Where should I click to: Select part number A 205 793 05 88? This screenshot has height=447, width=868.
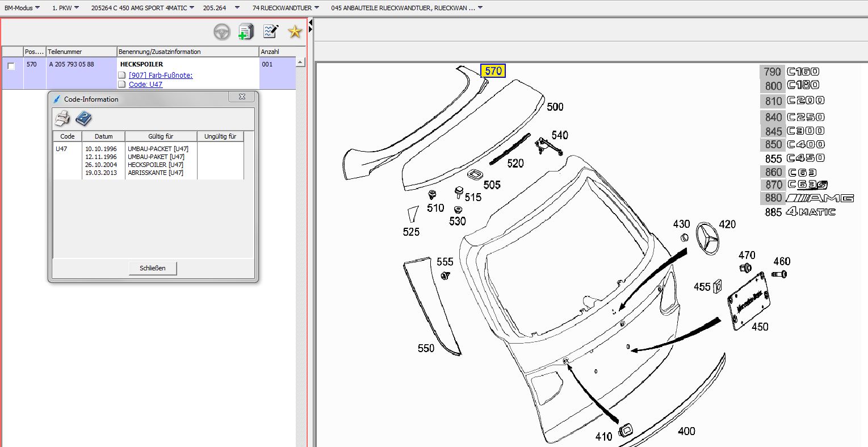coord(72,64)
